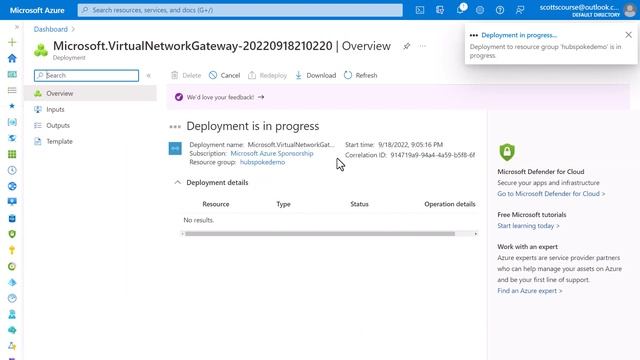Open the Dashboard breadcrumb link
The width and height of the screenshot is (640, 360).
51,29
